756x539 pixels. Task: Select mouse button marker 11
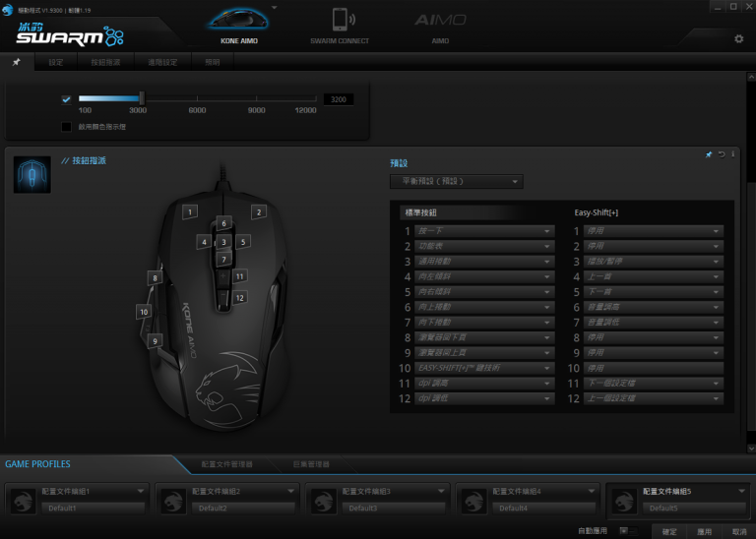click(x=239, y=276)
